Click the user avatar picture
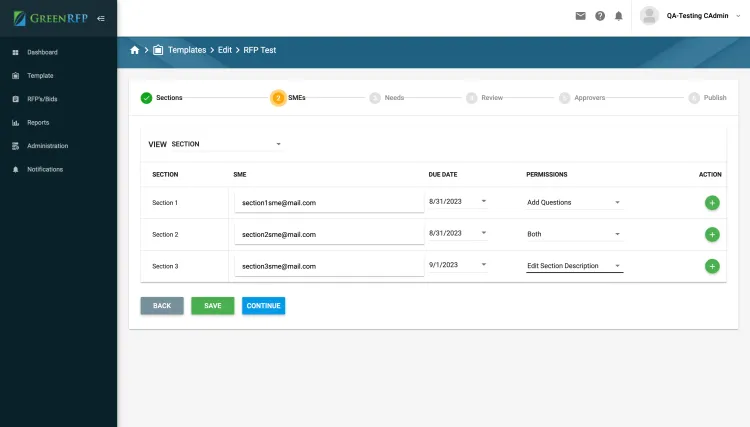750x427 pixels. 649,16
